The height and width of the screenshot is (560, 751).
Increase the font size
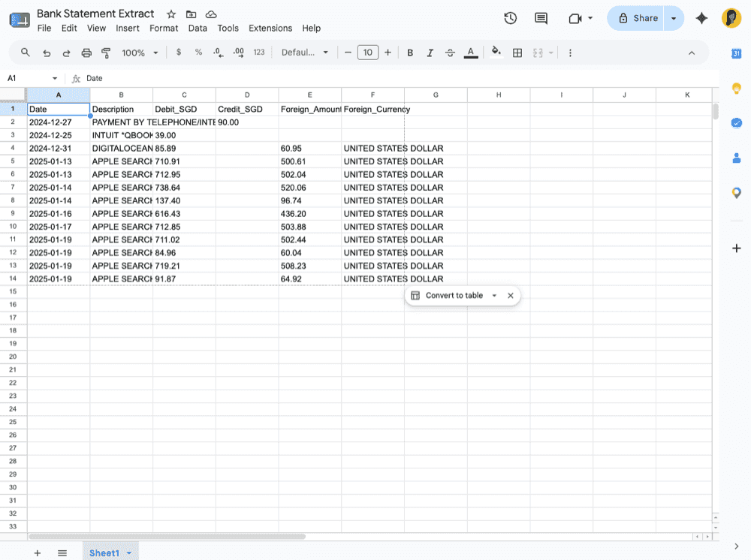click(x=388, y=53)
